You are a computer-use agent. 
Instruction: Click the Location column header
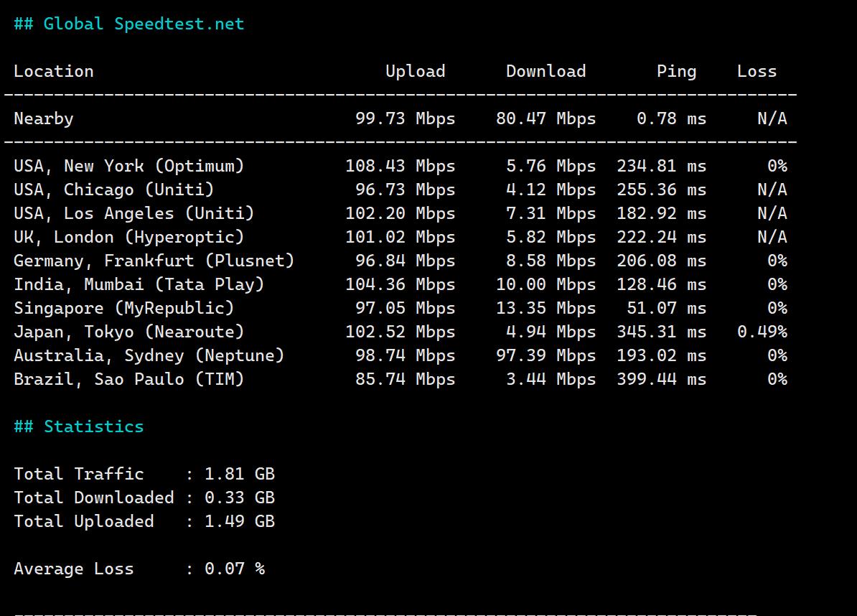[54, 71]
